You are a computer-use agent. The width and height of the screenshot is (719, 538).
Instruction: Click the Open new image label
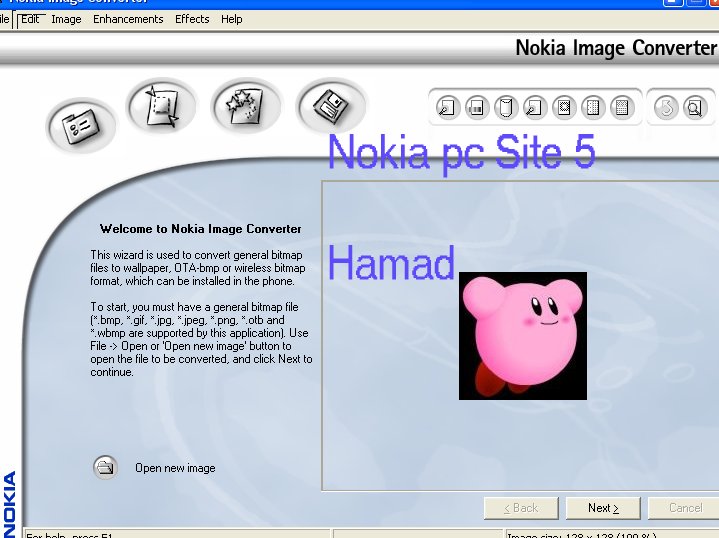click(175, 468)
